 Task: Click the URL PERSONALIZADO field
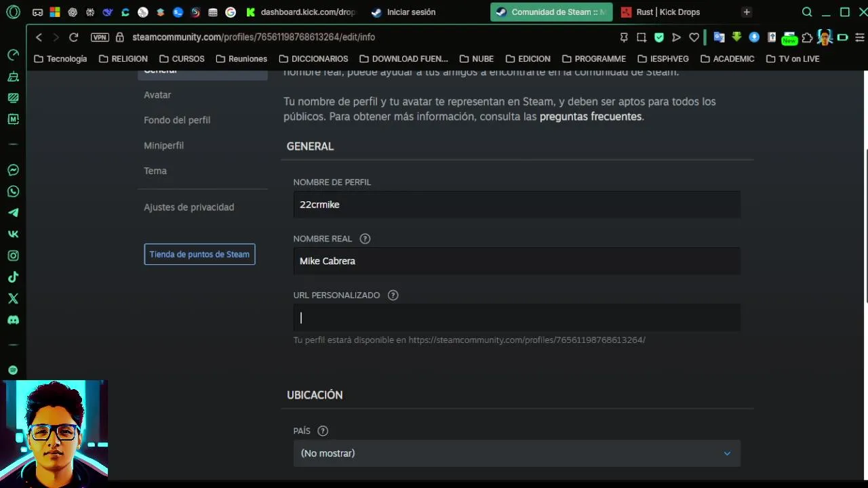pyautogui.click(x=517, y=317)
